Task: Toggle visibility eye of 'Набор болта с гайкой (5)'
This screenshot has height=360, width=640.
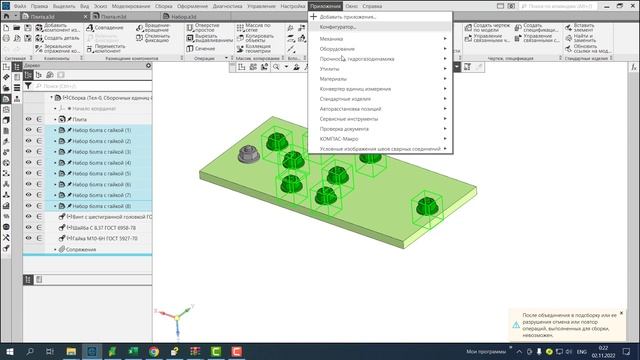Action: click(28, 173)
